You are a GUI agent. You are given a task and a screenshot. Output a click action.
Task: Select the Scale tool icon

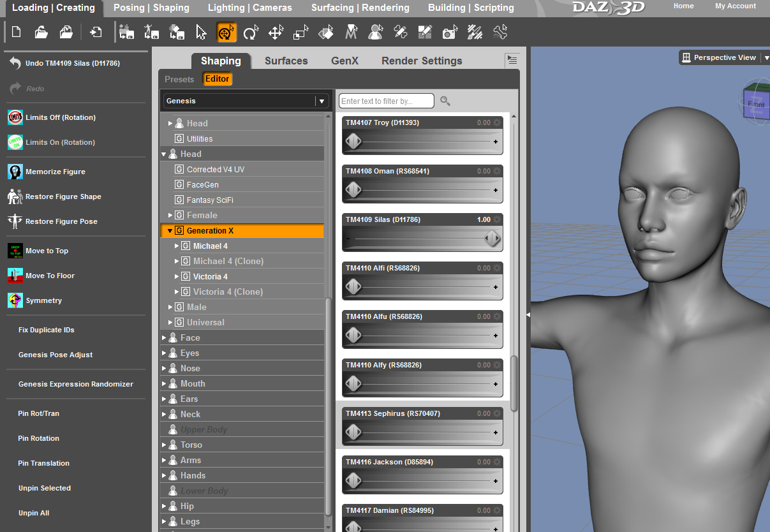pos(300,32)
